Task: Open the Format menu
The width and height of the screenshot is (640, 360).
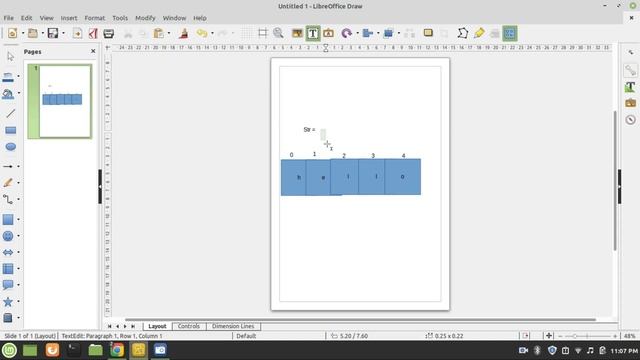Action: [95, 18]
